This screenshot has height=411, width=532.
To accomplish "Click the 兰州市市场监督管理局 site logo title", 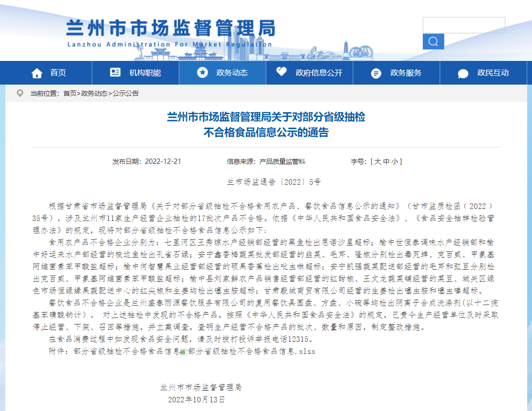I will coord(171,28).
